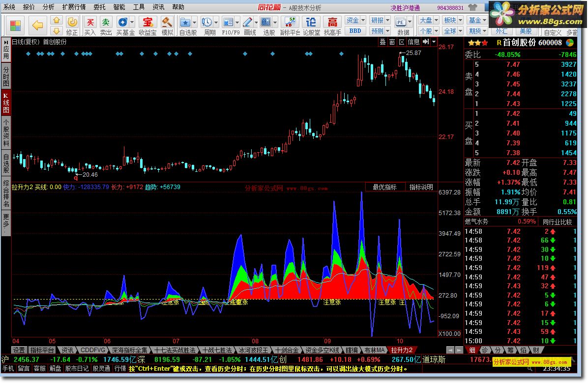Click the 周期 clock icon

pyautogui.click(x=206, y=23)
